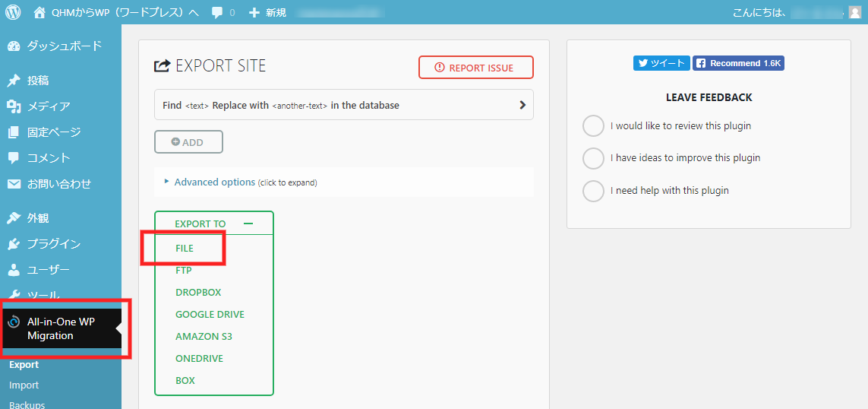Click the ツール wrench icon
The image size is (868, 409).
click(14, 295)
